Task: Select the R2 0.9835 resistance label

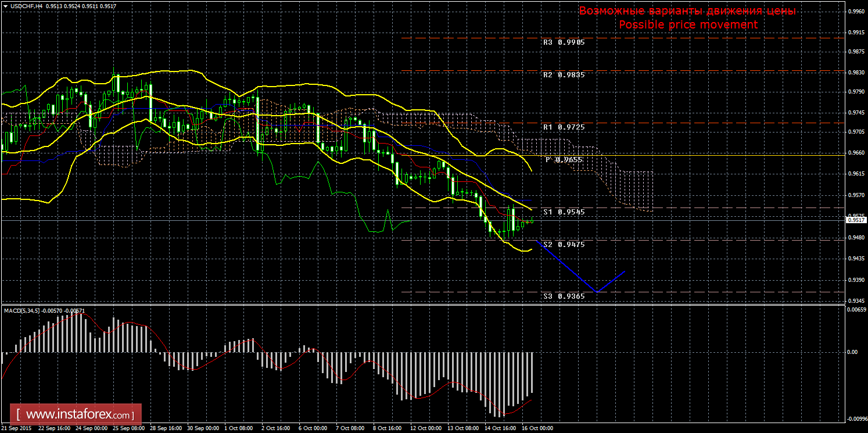Action: point(564,75)
